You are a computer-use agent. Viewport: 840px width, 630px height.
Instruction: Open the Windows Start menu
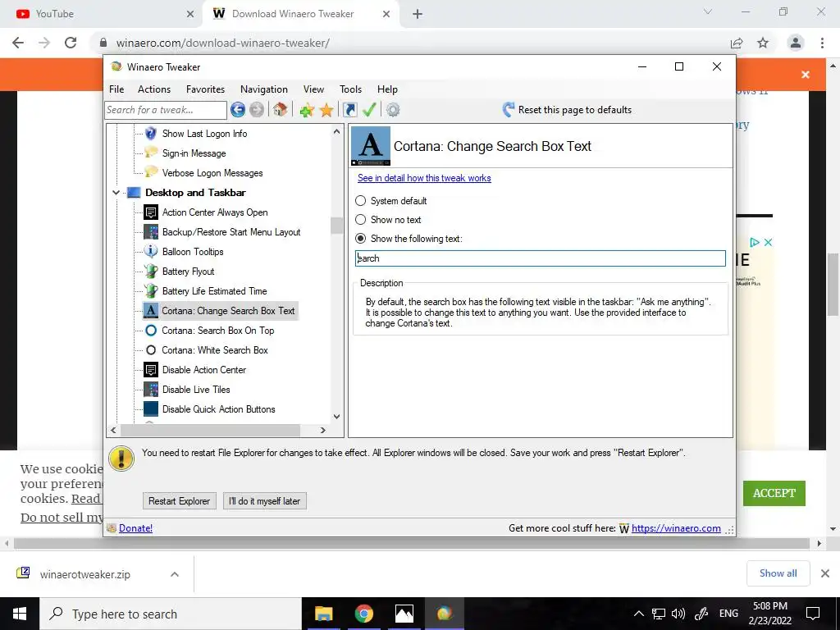coord(20,614)
